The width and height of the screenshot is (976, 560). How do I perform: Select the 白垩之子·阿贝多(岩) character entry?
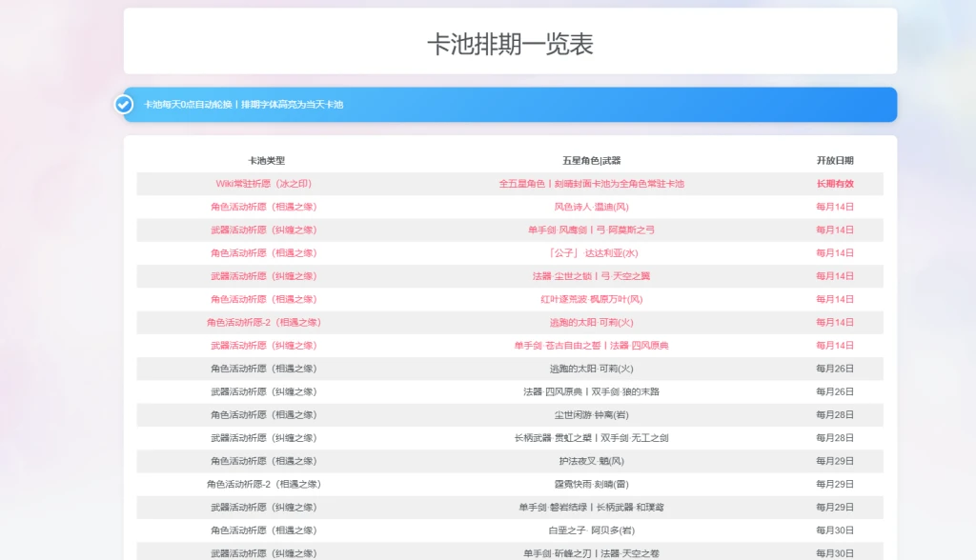(x=591, y=530)
